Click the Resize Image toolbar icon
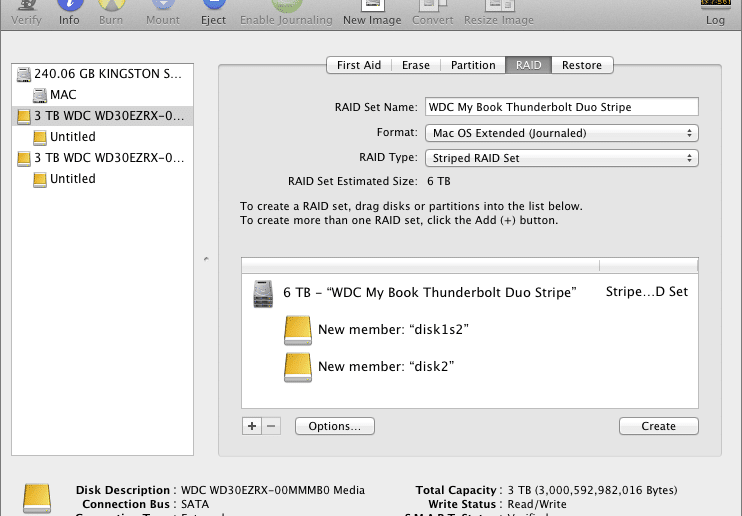 point(499,13)
